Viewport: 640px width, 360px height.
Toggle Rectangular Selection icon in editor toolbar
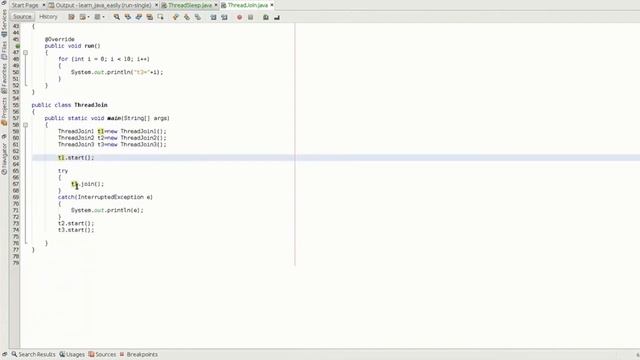coord(160,17)
